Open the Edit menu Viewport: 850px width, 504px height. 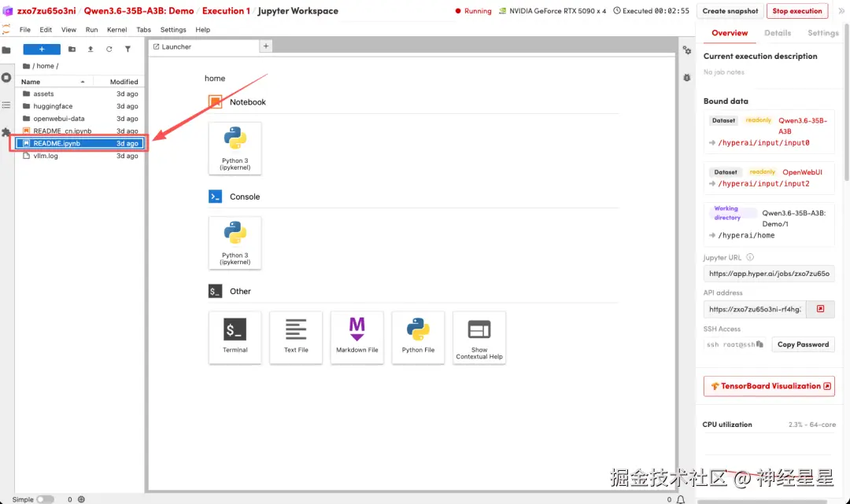(x=46, y=30)
